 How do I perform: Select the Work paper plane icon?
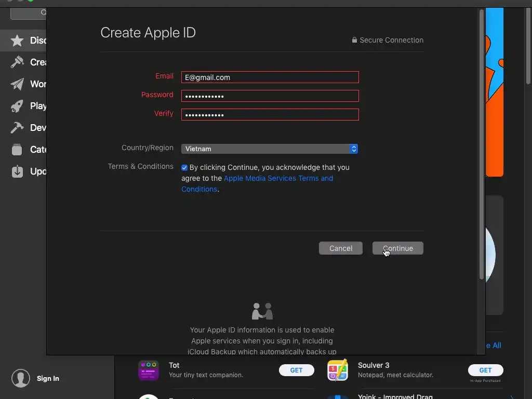[x=17, y=84]
